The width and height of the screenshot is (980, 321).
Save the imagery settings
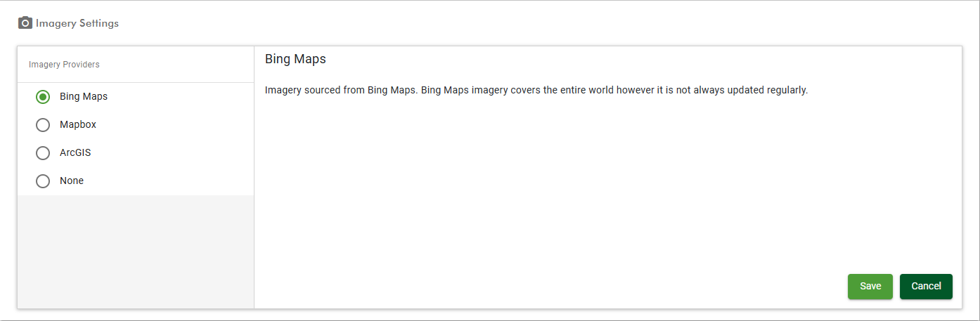[870, 287]
